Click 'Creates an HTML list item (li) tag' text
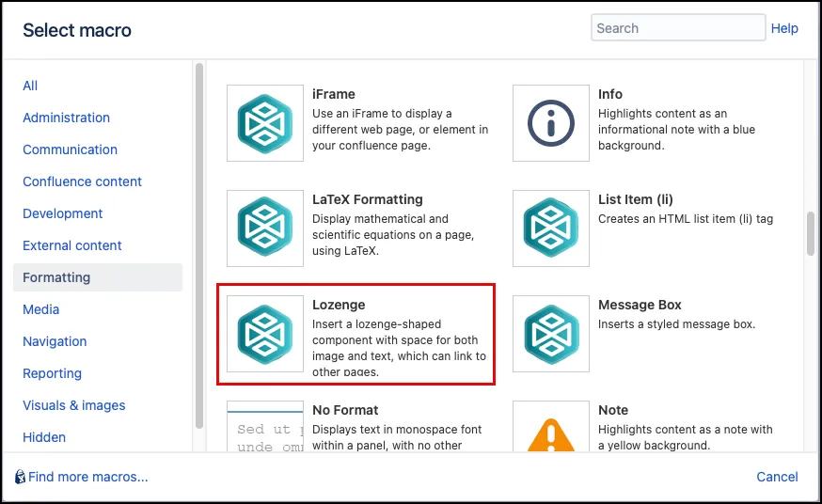 686,218
